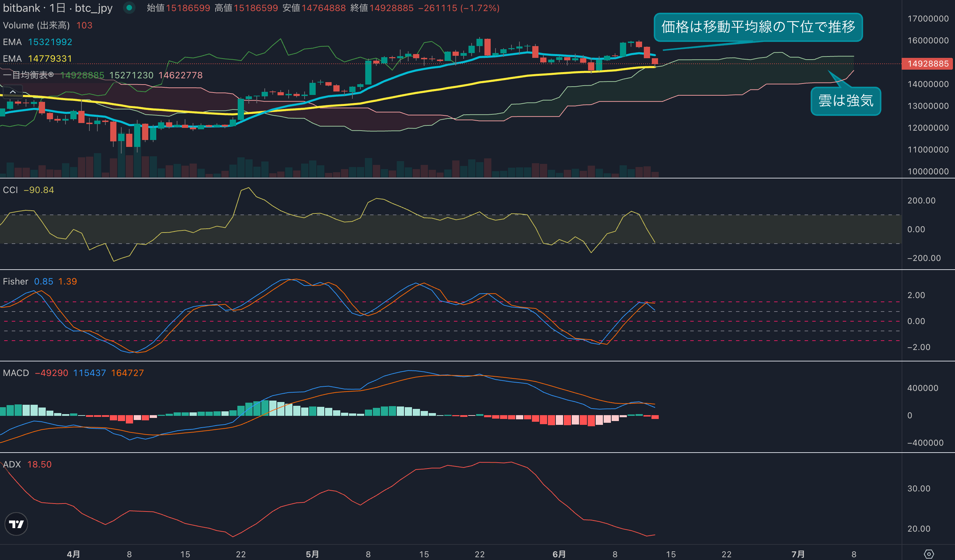The width and height of the screenshot is (955, 560).
Task: Click the TradingView logo icon
Action: pos(16,524)
